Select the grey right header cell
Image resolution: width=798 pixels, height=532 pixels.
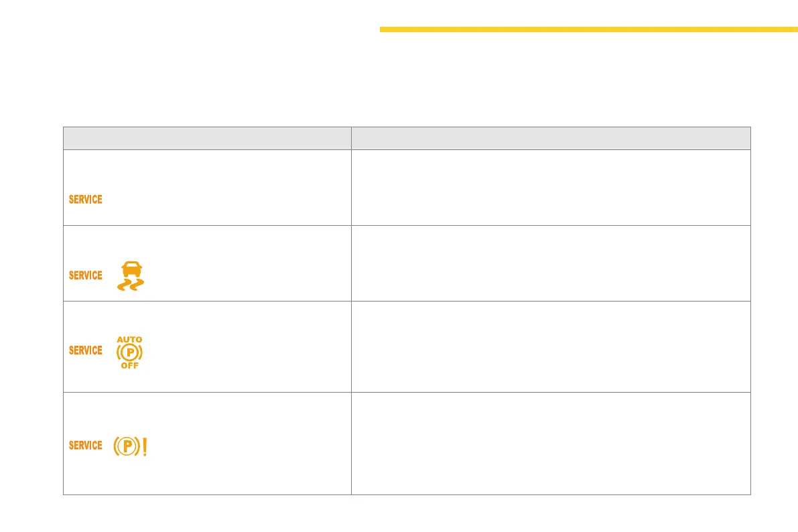pyautogui.click(x=551, y=138)
